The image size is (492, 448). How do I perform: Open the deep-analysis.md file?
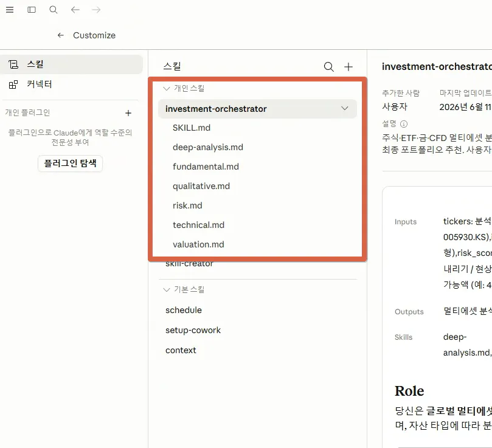point(208,147)
